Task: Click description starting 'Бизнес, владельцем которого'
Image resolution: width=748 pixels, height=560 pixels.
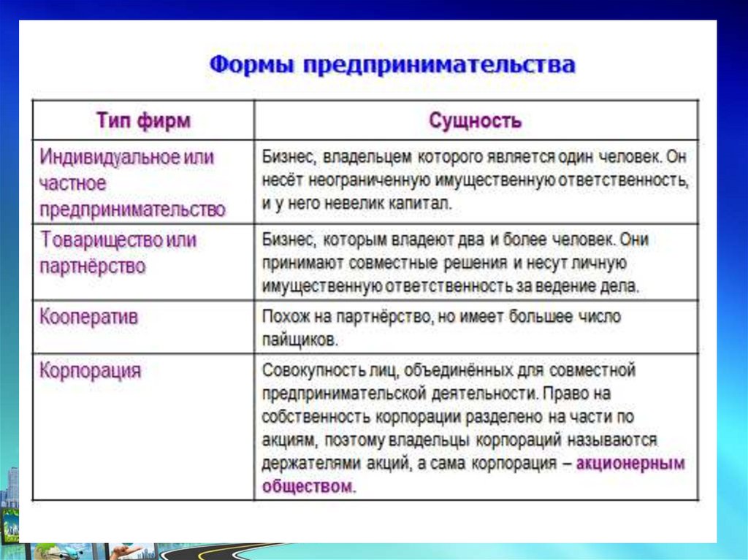Action: point(475,180)
